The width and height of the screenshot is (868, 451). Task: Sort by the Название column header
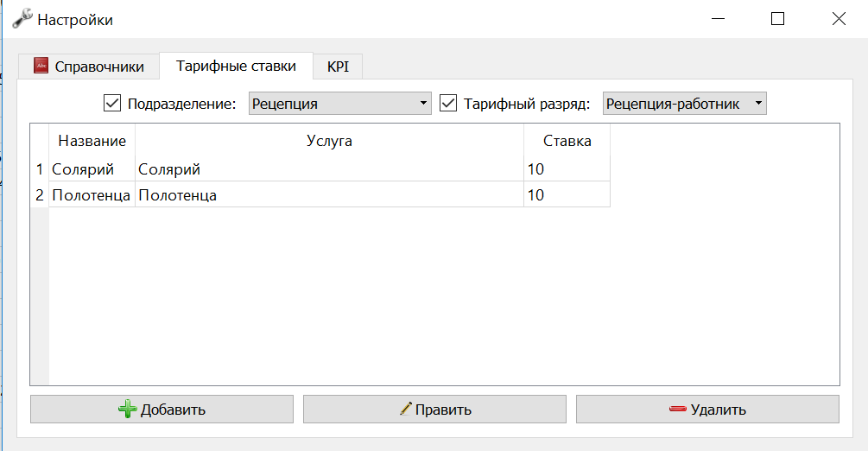tap(92, 141)
